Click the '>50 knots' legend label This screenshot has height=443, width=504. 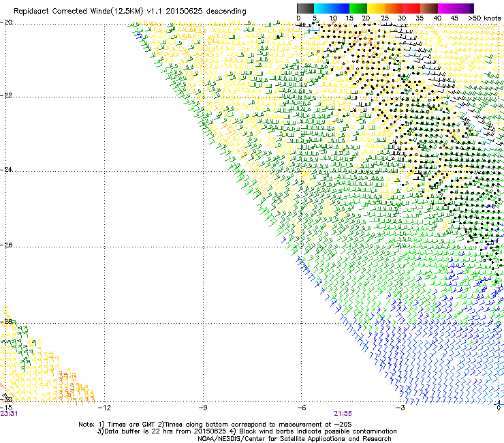pos(484,18)
